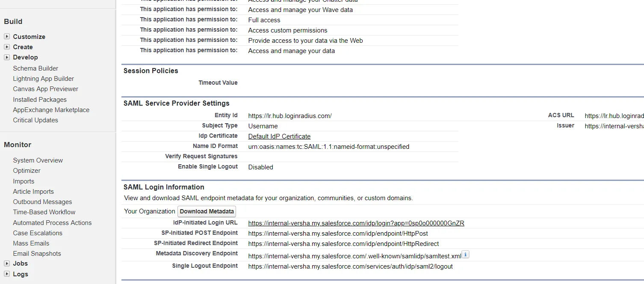Open System Overview under Monitor

pos(38,160)
